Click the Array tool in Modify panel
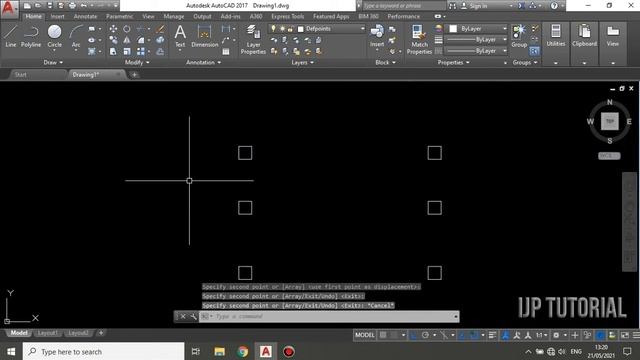 (141, 51)
